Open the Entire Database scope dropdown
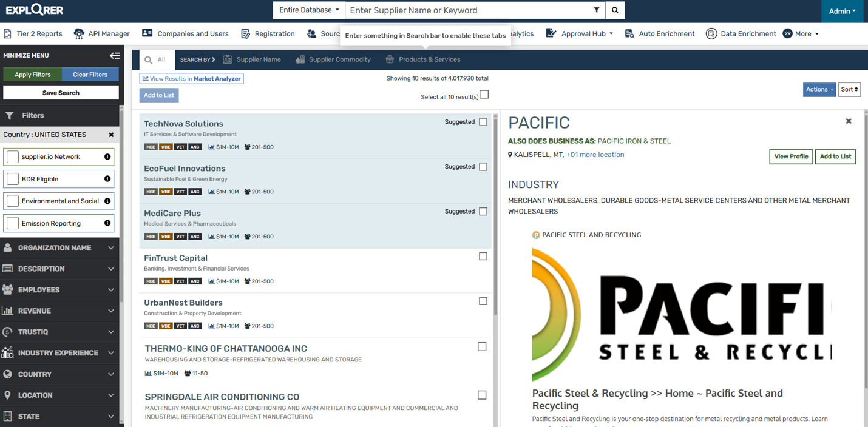 [x=309, y=10]
